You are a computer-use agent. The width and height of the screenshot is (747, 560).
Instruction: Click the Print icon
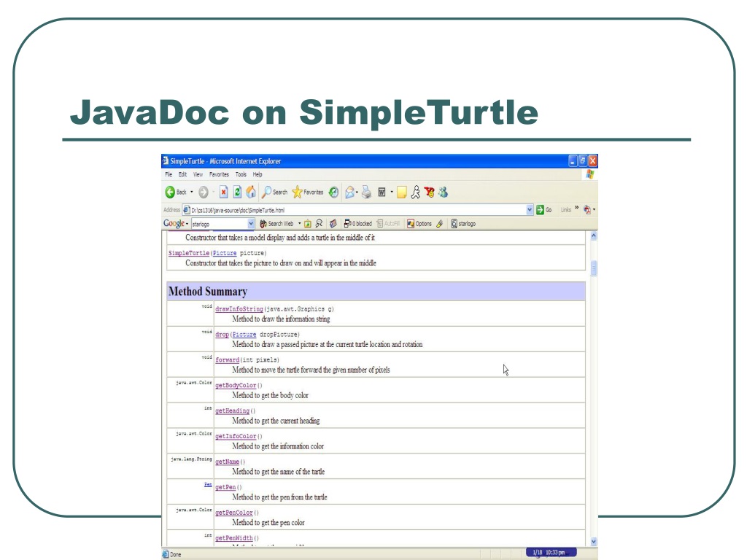(366, 192)
